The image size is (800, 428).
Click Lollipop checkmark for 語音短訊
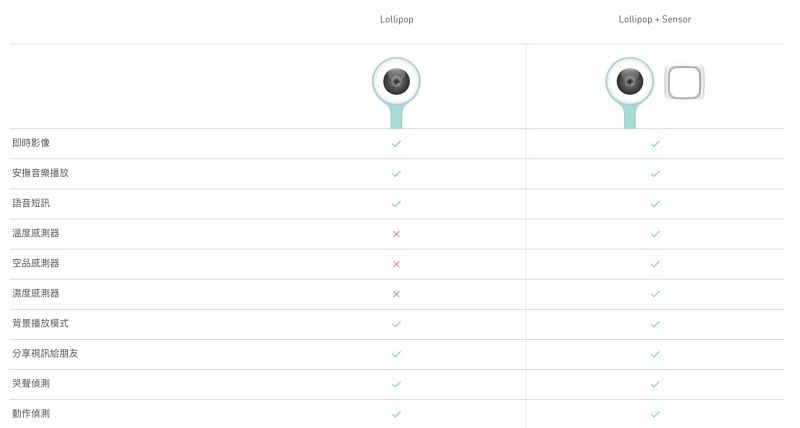click(396, 203)
